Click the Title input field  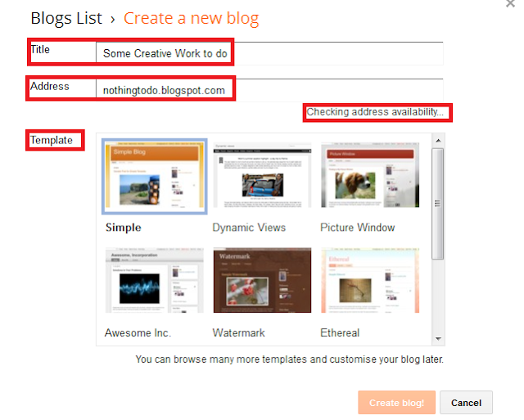[x=269, y=53]
